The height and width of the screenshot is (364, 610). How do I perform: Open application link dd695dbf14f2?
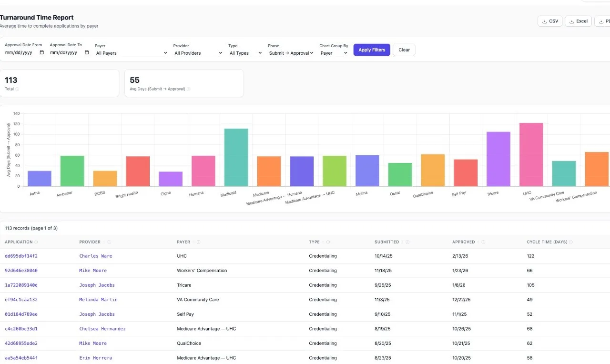pyautogui.click(x=21, y=256)
